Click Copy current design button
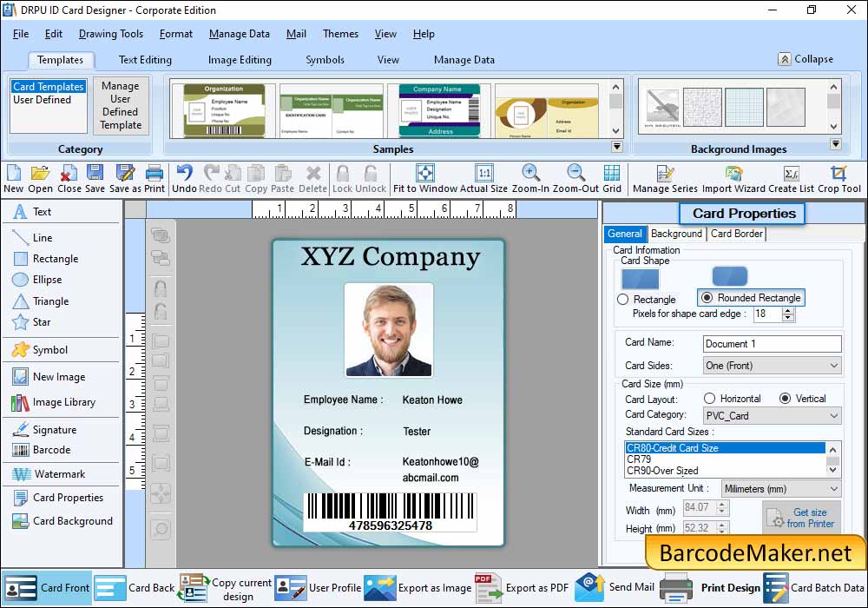This screenshot has width=868, height=608. [x=226, y=588]
